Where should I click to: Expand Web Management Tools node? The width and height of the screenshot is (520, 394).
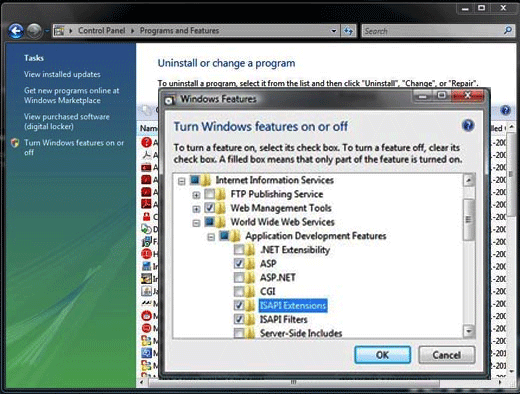point(196,209)
